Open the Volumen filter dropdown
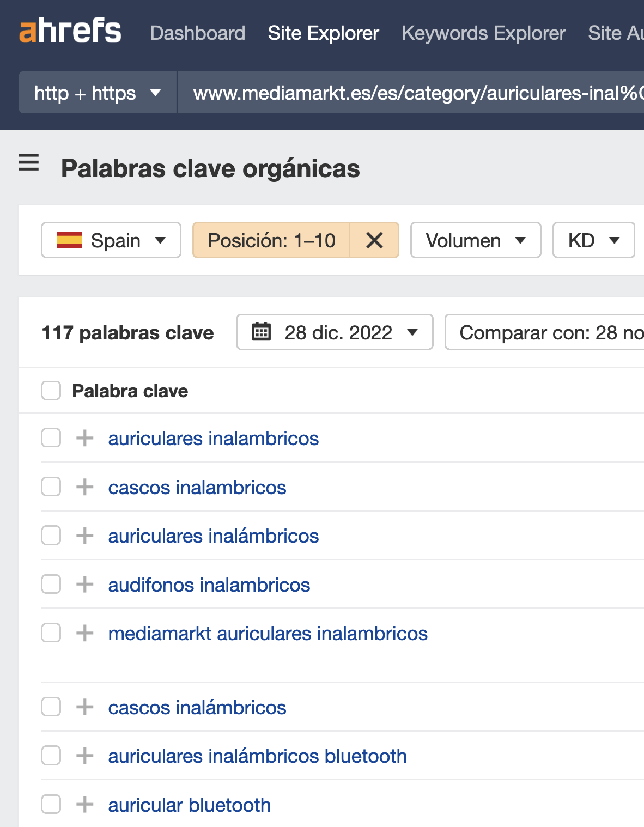The height and width of the screenshot is (827, 644). pos(475,240)
